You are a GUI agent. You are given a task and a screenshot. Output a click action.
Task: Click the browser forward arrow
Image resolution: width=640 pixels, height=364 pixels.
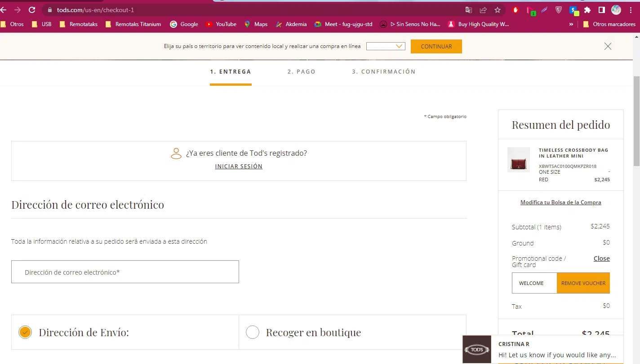[17, 10]
